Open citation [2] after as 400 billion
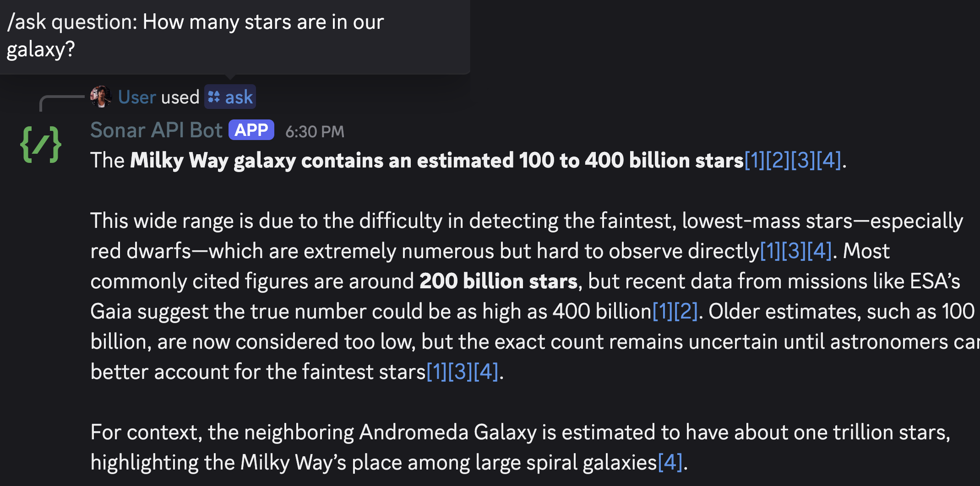This screenshot has width=980, height=486. click(x=686, y=311)
